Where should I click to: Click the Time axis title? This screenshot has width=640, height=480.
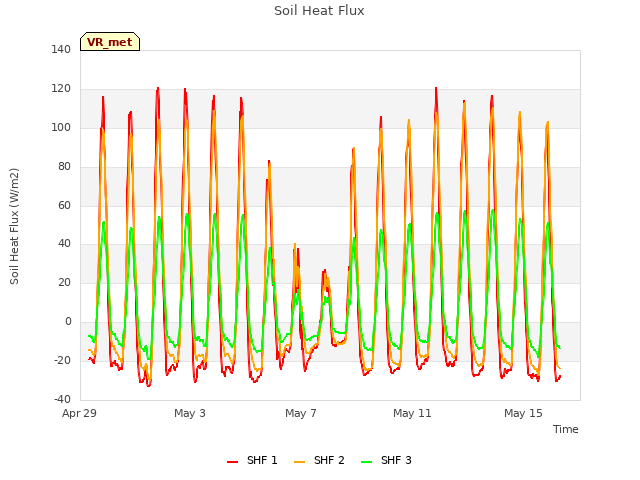click(566, 429)
